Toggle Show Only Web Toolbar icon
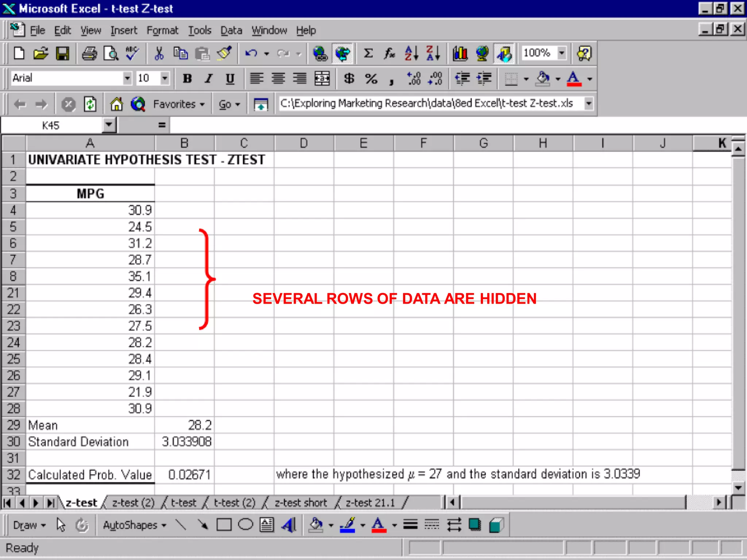This screenshot has width=747, height=560. [x=260, y=104]
